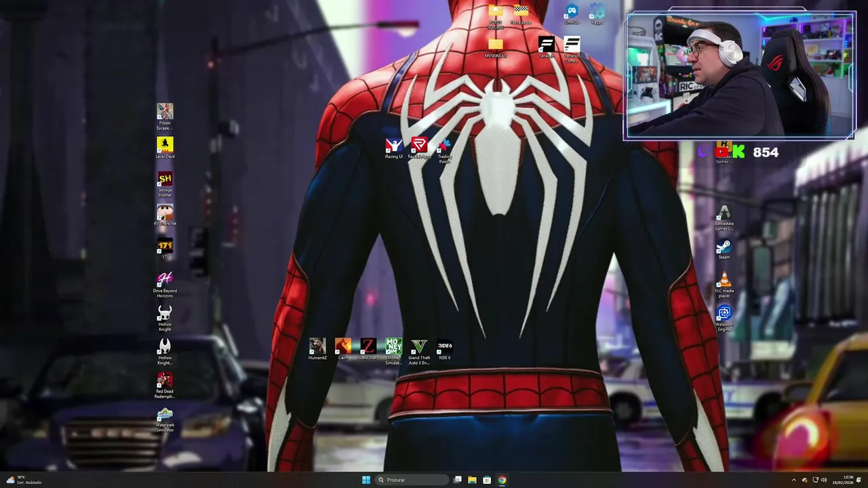The height and width of the screenshot is (488, 868).
Task: Launch the Level Devil desktop shortcut
Action: point(165,148)
